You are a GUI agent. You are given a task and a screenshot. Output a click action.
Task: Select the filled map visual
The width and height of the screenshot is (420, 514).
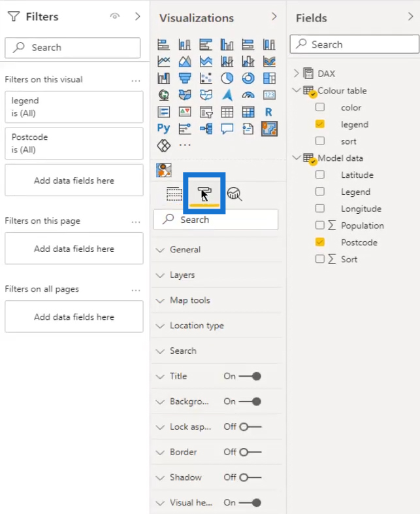(185, 95)
